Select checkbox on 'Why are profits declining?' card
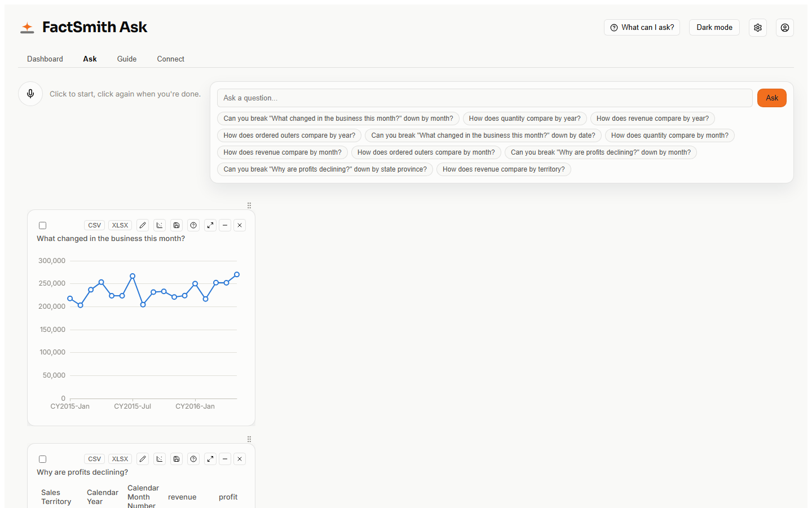Viewport: 812px width, 508px height. [42, 459]
